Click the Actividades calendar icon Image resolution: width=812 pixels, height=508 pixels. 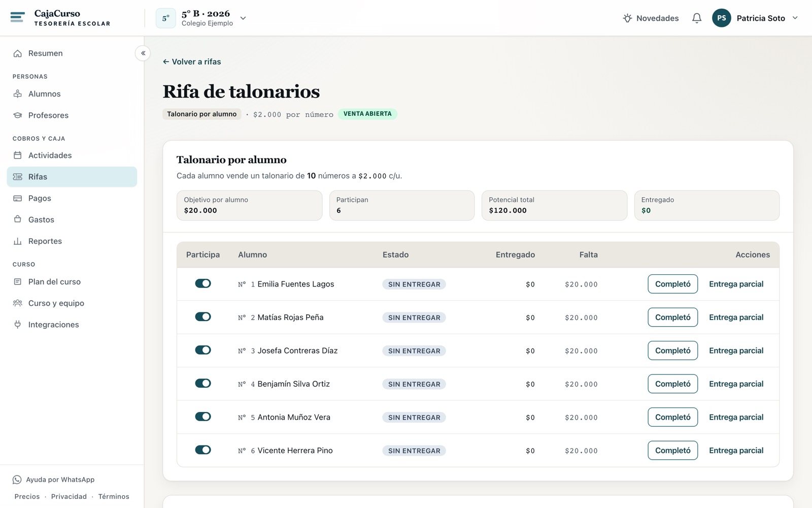coord(18,155)
